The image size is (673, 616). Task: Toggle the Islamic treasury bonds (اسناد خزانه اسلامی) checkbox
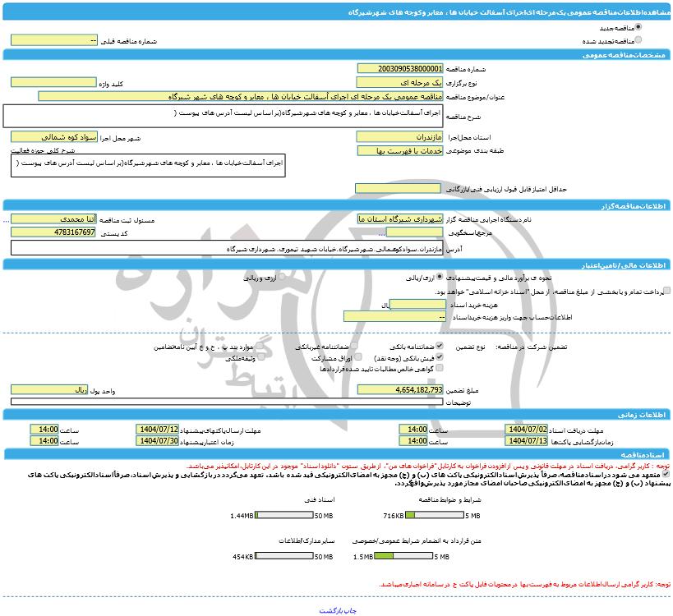tap(666, 291)
